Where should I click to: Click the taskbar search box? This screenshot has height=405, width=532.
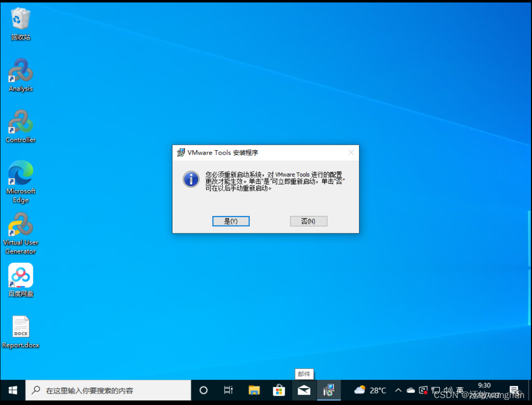pyautogui.click(x=108, y=391)
